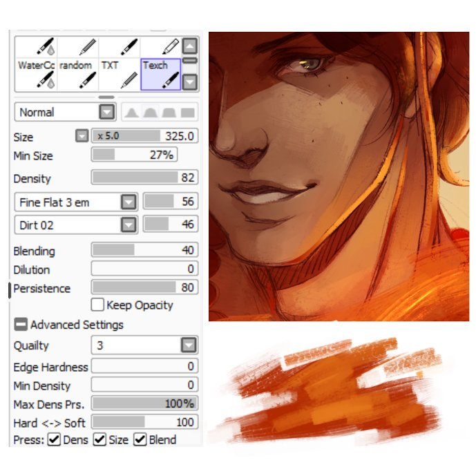
Task: Toggle the Keep Opacity checkbox
Action: 97,305
